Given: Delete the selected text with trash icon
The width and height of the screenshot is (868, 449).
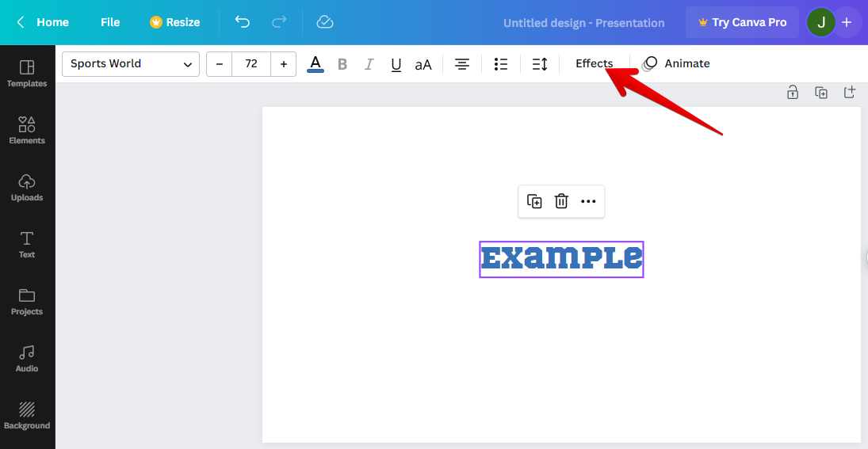Looking at the screenshot, I should pos(561,201).
